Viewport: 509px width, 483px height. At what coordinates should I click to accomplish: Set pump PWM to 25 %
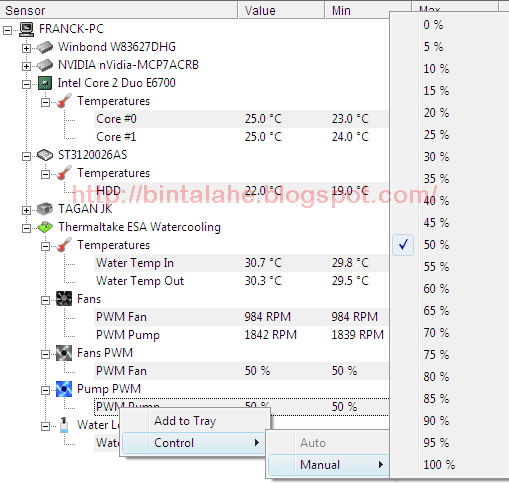(449, 135)
